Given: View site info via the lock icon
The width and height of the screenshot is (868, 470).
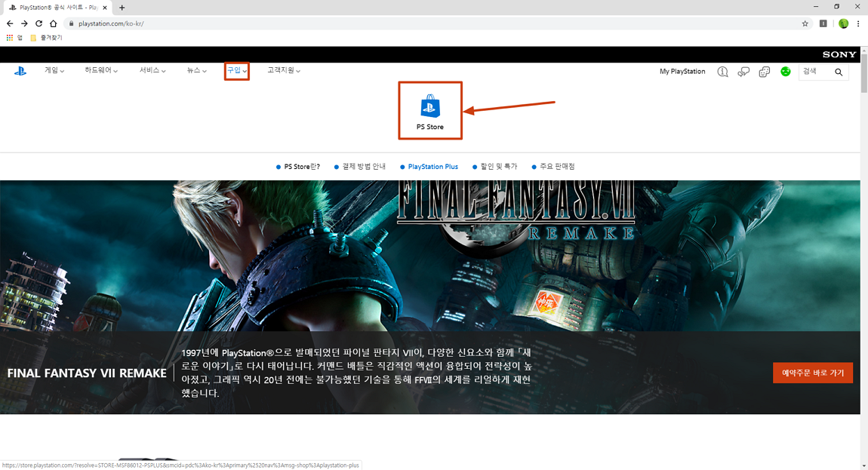Looking at the screenshot, I should [71, 23].
